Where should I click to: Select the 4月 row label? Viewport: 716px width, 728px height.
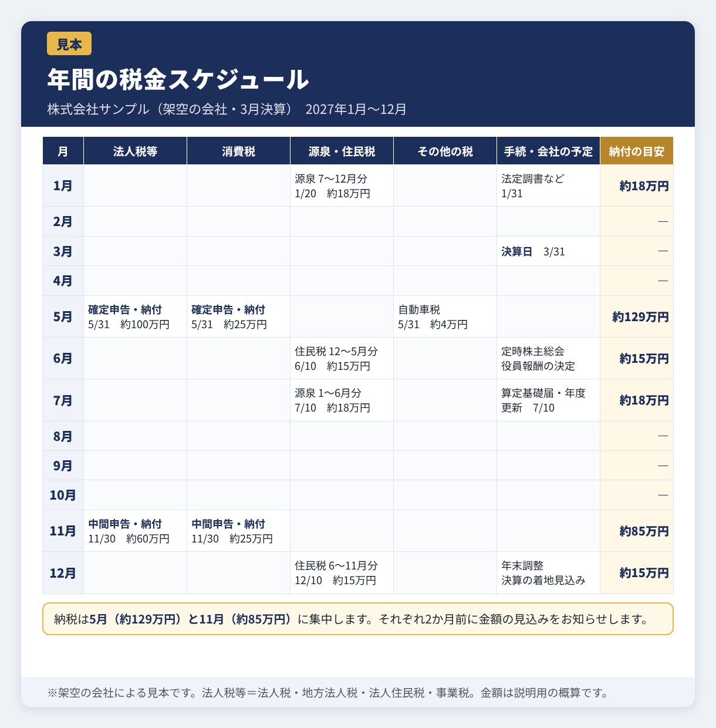pyautogui.click(x=63, y=281)
